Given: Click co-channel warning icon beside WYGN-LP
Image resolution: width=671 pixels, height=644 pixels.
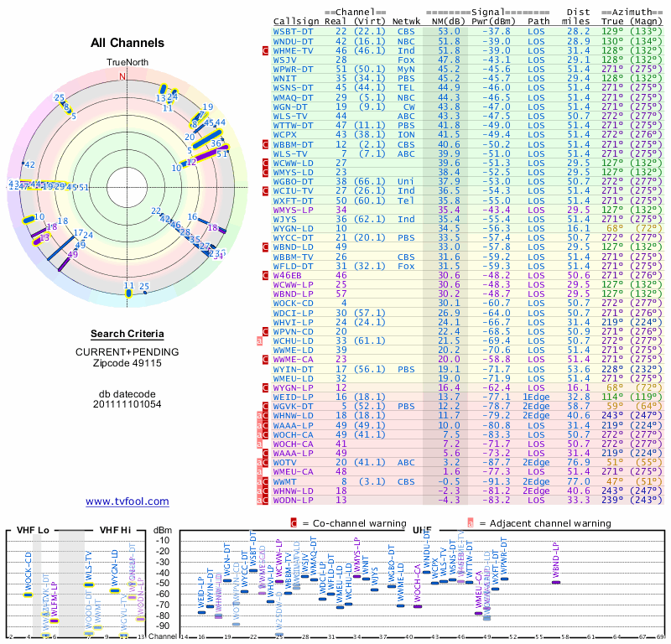Looking at the screenshot, I should [265, 388].
